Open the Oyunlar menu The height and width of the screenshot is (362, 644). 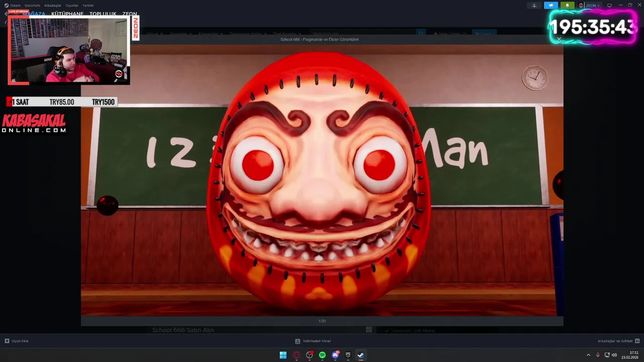click(72, 6)
